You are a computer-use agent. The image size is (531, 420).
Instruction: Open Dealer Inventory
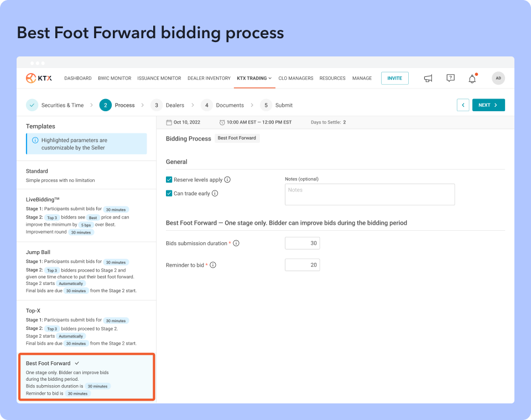pos(209,78)
